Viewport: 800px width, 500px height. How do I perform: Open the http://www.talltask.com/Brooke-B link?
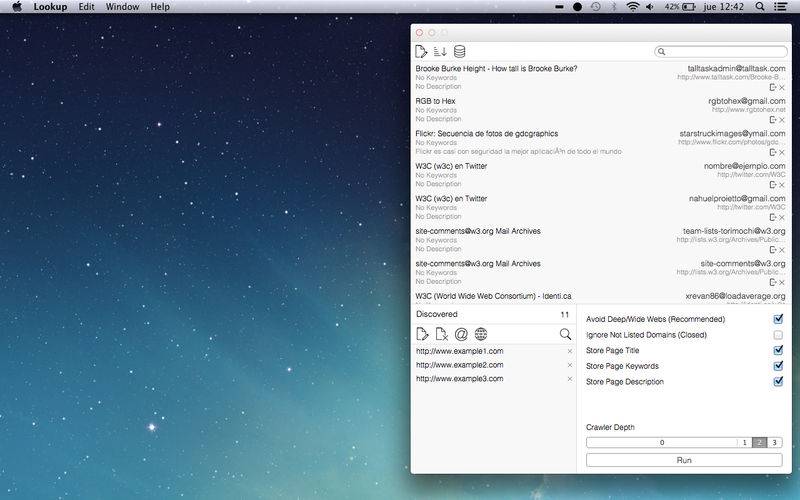pyautogui.click(x=731, y=77)
